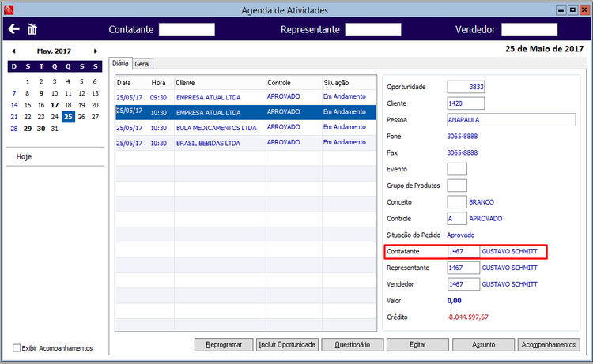Click the Controle field containing A
Viewport: 593px width, 364px height.
pyautogui.click(x=457, y=218)
